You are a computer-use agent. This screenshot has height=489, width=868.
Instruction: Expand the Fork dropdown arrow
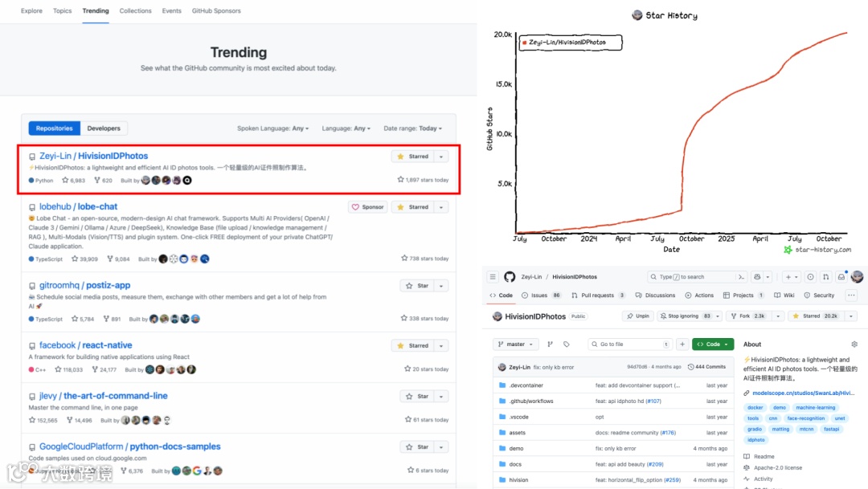778,316
